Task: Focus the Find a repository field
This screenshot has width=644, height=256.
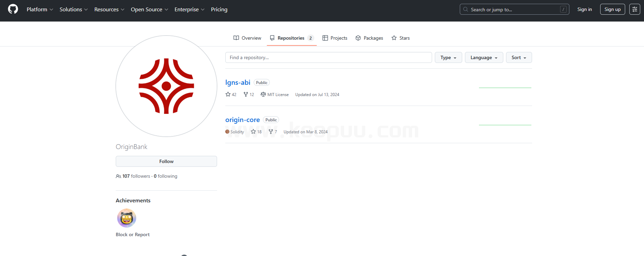Action: pyautogui.click(x=329, y=57)
